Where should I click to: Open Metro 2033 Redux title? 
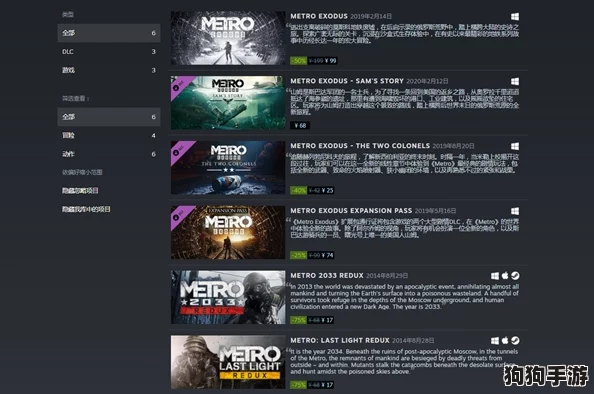(x=327, y=275)
